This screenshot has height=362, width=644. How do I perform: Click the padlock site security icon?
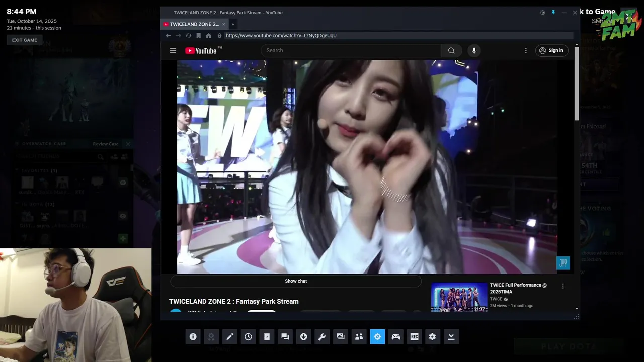point(219,36)
